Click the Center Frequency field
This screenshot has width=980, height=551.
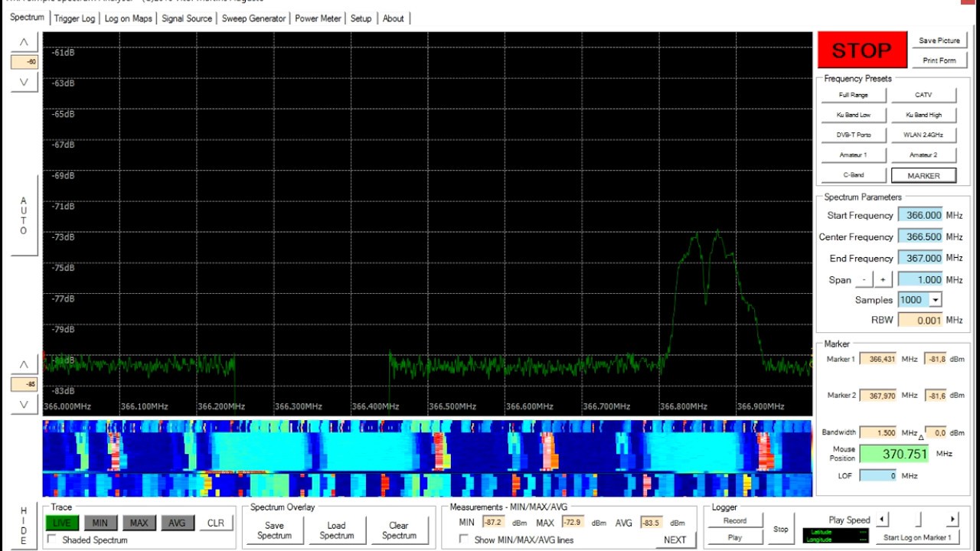[920, 237]
